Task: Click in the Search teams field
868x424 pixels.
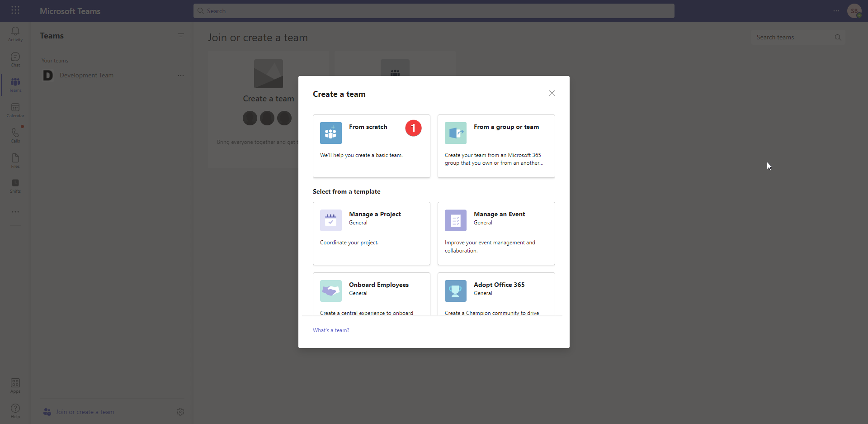Action: [x=798, y=38]
